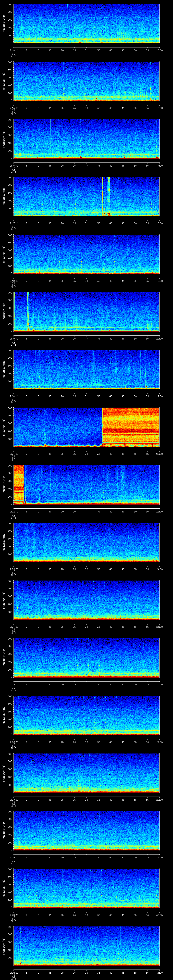Click the '23:00' end time label
The width and height of the screenshot is (173, 980).
[160, 511]
